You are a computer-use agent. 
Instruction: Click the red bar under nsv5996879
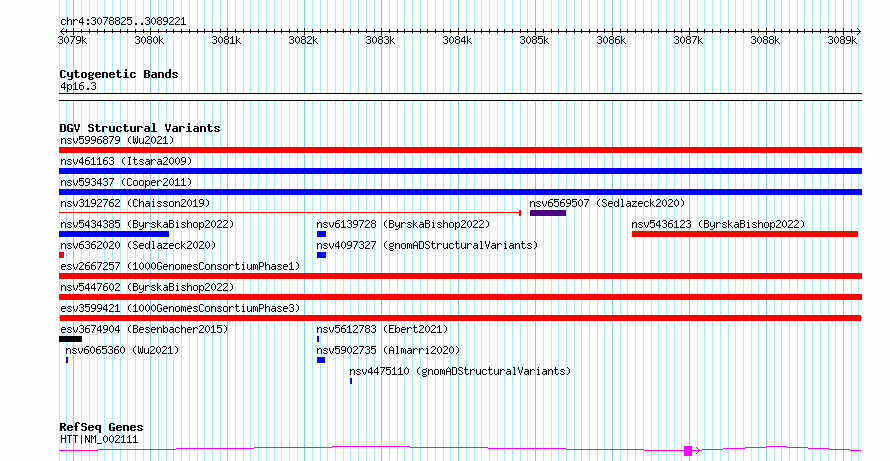(460, 150)
